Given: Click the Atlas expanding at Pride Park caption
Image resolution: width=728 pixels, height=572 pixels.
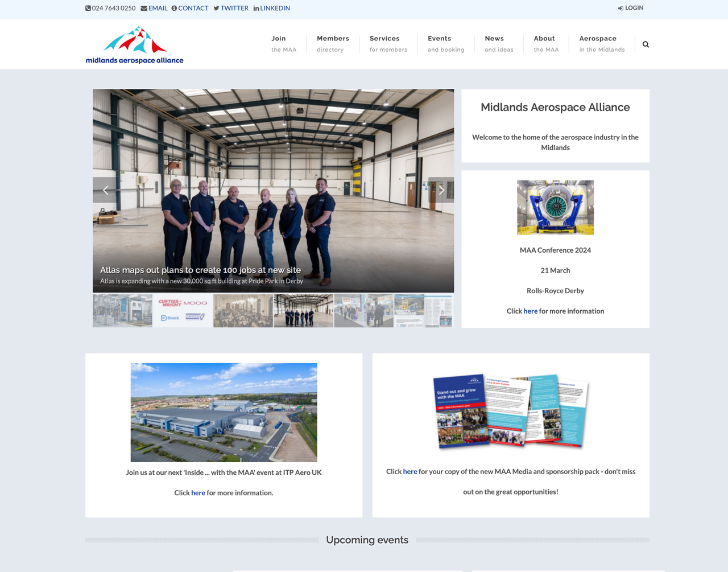Looking at the screenshot, I should (x=201, y=281).
